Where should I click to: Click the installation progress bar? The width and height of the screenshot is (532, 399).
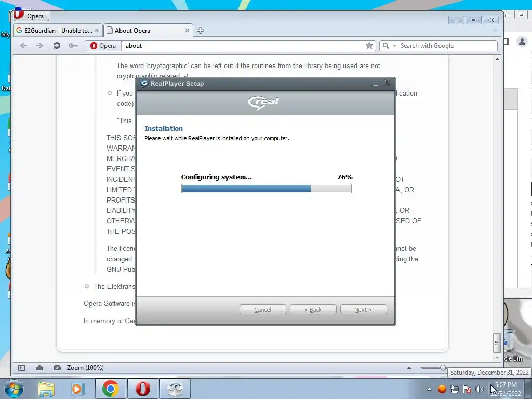point(267,189)
